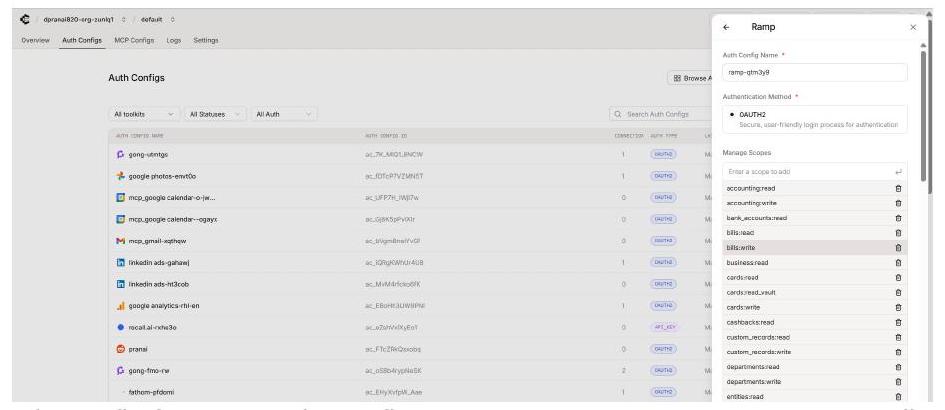This screenshot has width=945, height=410.
Task: Click the Auth Config Name column header
Action: (x=139, y=136)
